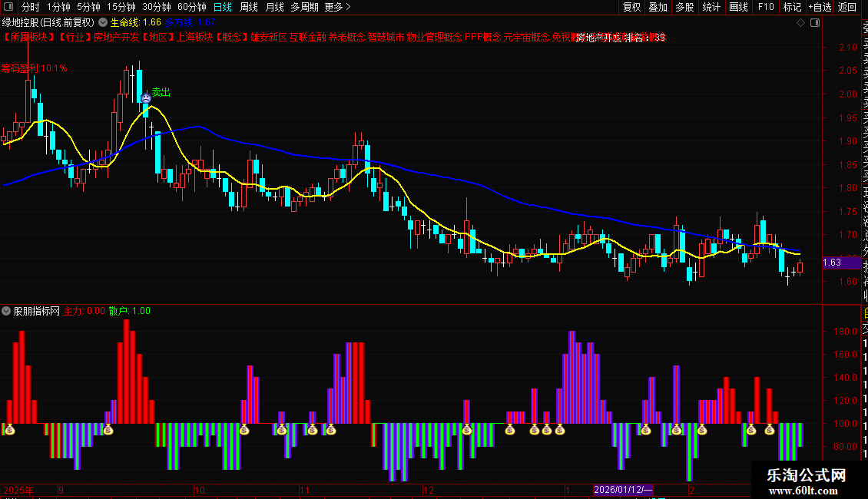Select 15分钟 period tab
Screen dimensions: 868x499
[121, 7]
